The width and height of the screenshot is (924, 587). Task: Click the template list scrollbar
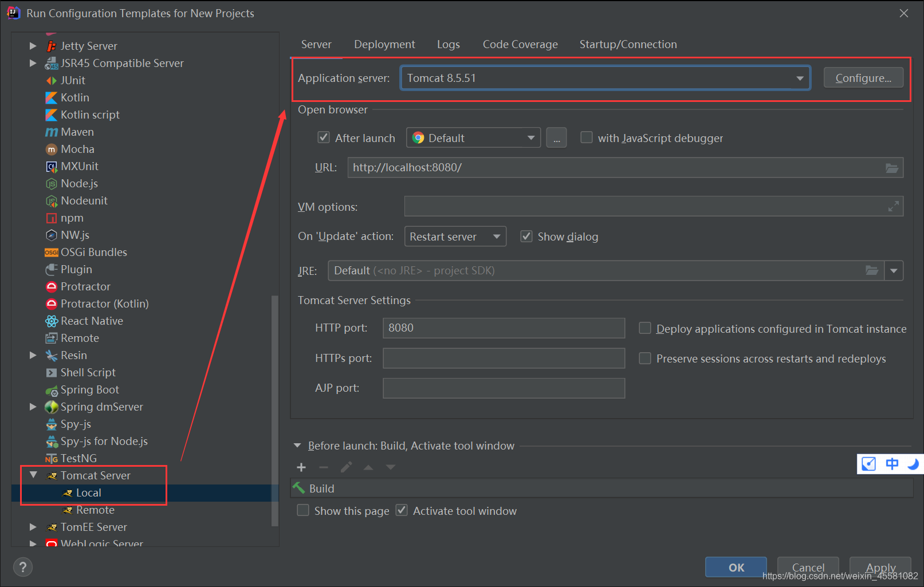coord(275,410)
